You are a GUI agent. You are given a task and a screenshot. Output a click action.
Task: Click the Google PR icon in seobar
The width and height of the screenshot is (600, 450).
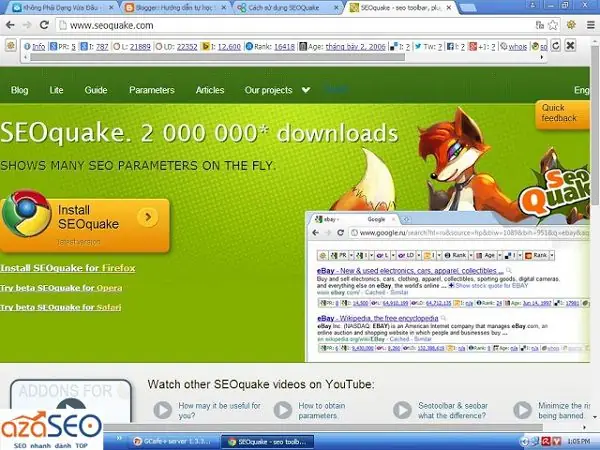click(x=54, y=47)
